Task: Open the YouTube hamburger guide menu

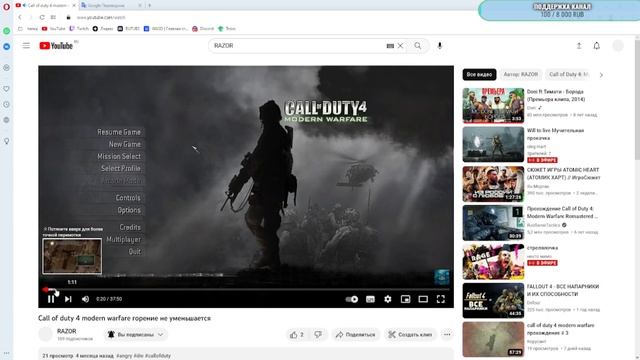Action: [x=26, y=46]
